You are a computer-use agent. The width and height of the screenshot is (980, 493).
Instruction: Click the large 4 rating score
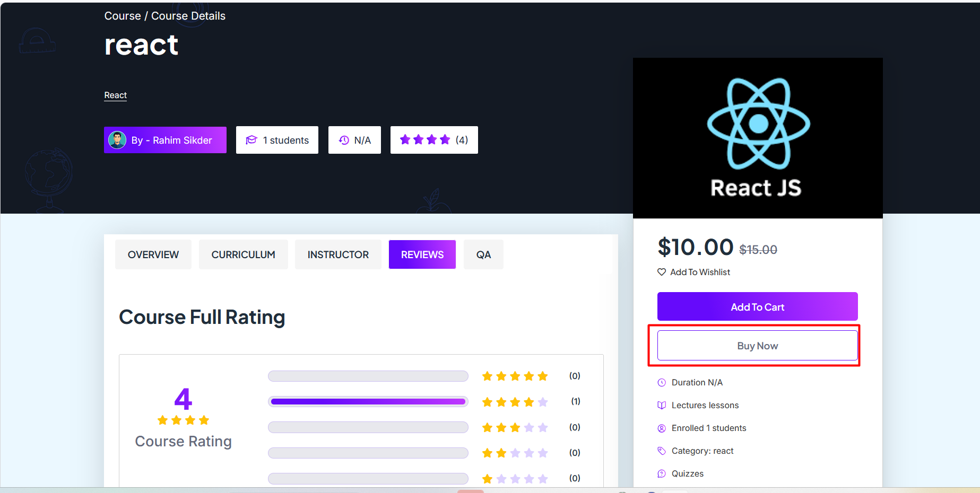point(183,399)
